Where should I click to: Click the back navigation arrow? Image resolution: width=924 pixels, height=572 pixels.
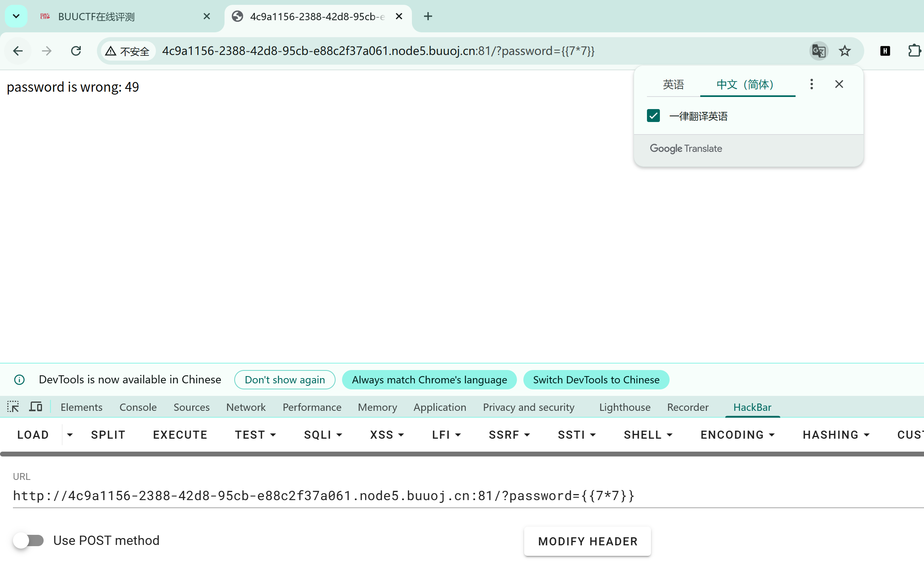click(x=18, y=51)
